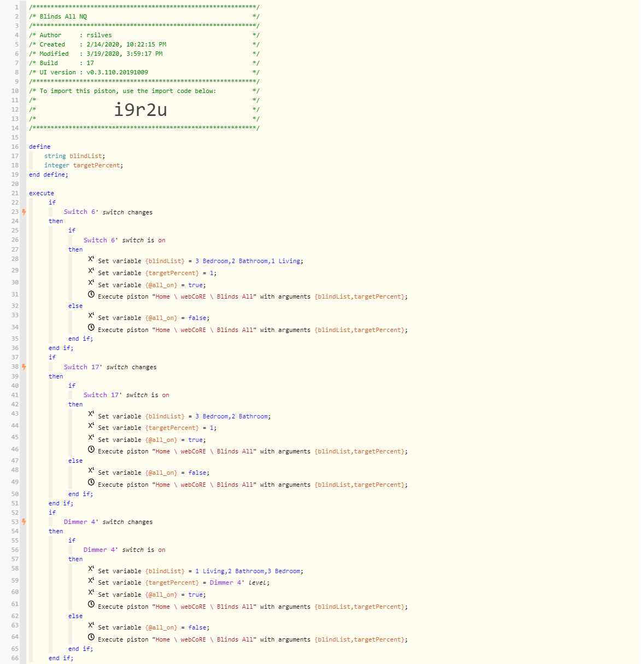Click the author name 'rsilves'

tap(99, 35)
